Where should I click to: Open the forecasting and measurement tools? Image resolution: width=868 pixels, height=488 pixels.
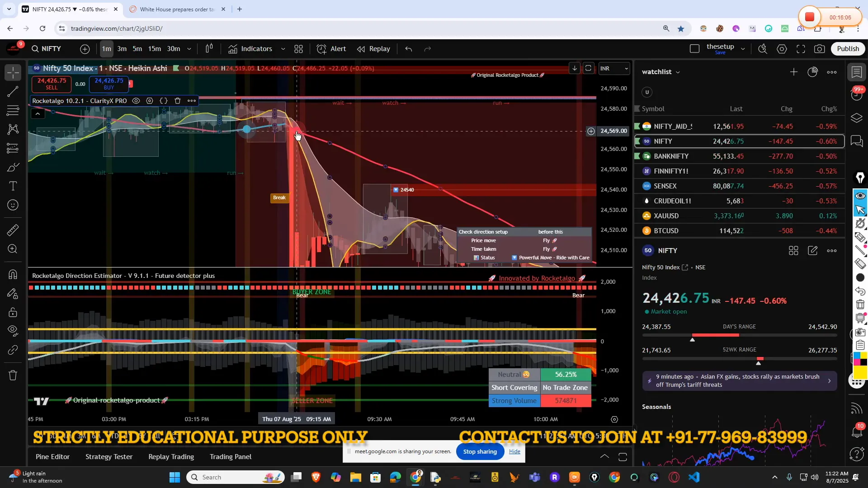pyautogui.click(x=13, y=148)
